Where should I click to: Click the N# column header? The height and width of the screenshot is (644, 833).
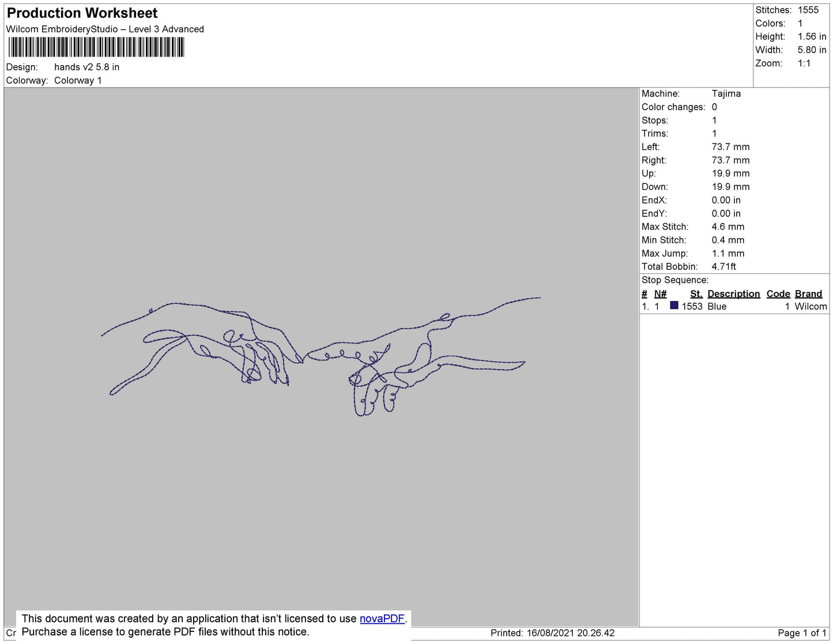[x=660, y=294]
